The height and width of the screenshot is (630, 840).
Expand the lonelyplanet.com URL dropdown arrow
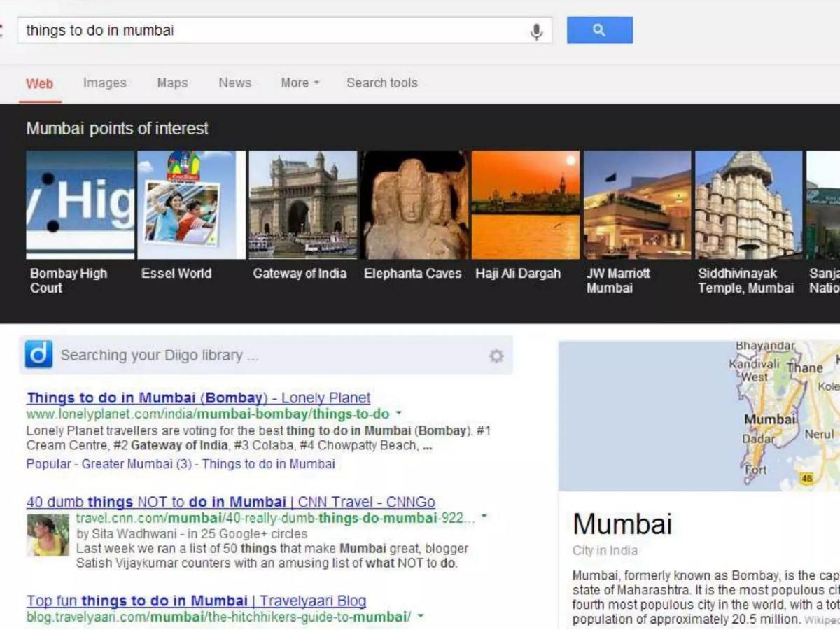tap(398, 414)
